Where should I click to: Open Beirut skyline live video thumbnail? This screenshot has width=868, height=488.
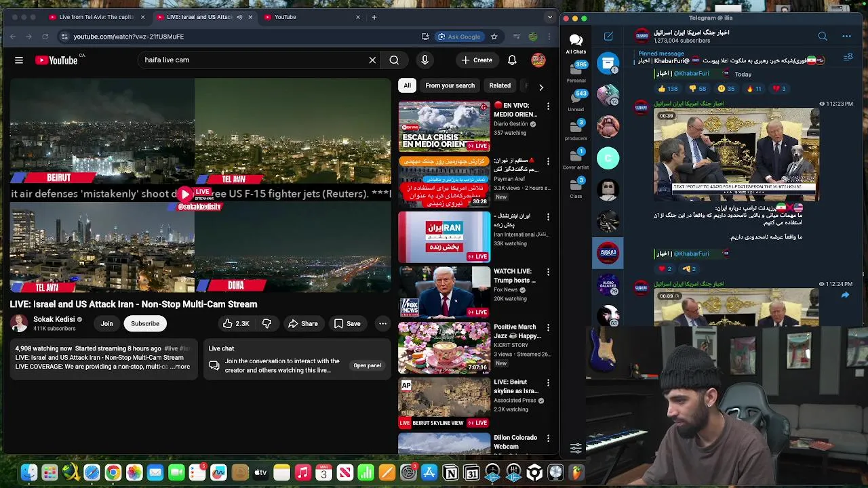tap(444, 403)
